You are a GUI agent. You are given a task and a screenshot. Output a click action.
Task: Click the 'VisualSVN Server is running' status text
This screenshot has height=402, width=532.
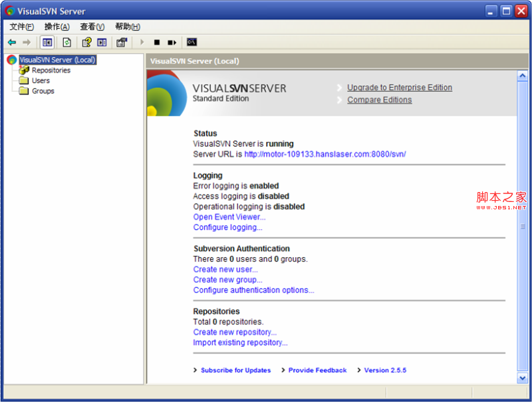[243, 144]
